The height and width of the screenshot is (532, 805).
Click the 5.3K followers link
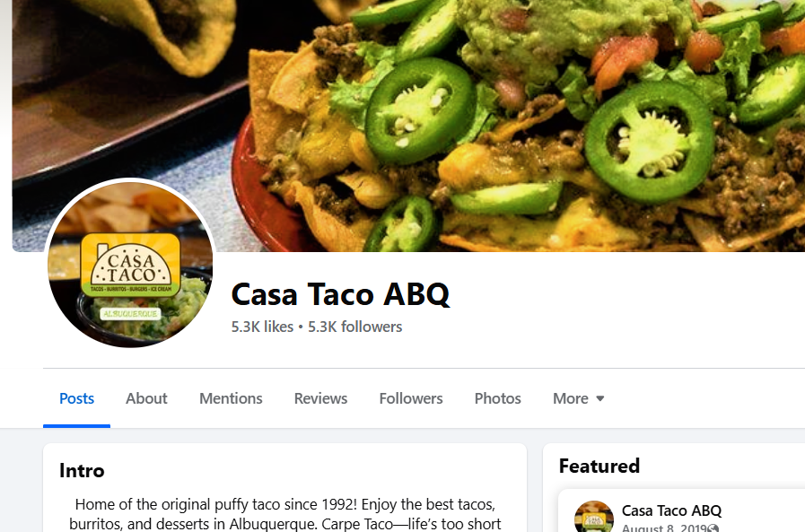coord(354,327)
